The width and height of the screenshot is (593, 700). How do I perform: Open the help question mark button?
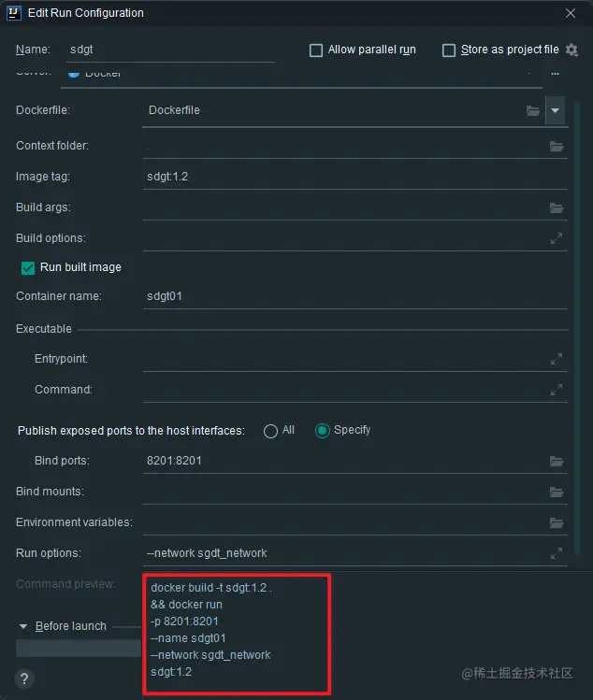point(24,679)
